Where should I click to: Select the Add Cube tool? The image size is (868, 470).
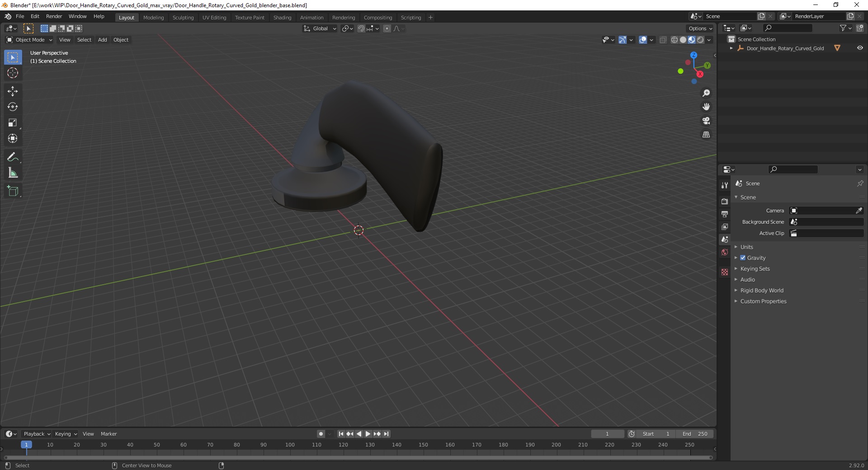pos(13,191)
